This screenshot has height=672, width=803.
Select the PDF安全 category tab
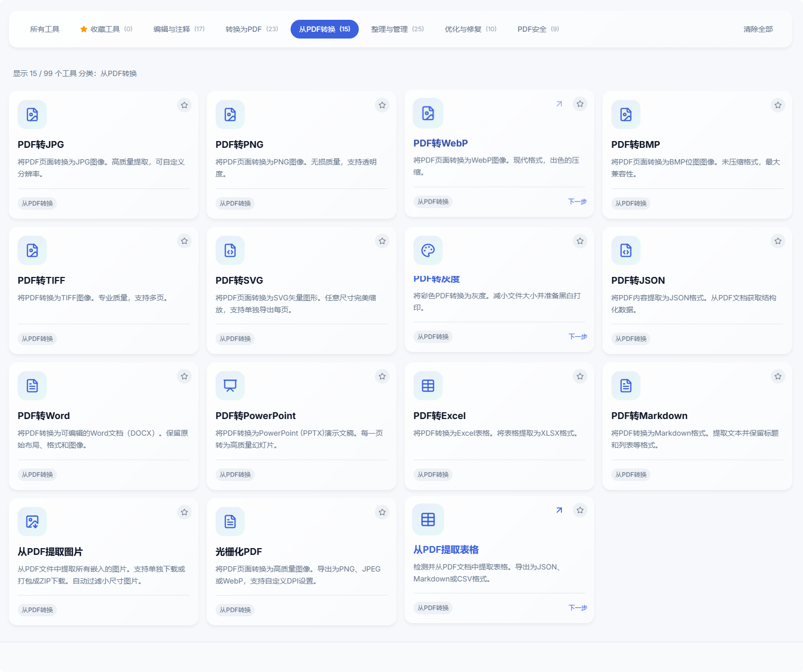point(538,29)
